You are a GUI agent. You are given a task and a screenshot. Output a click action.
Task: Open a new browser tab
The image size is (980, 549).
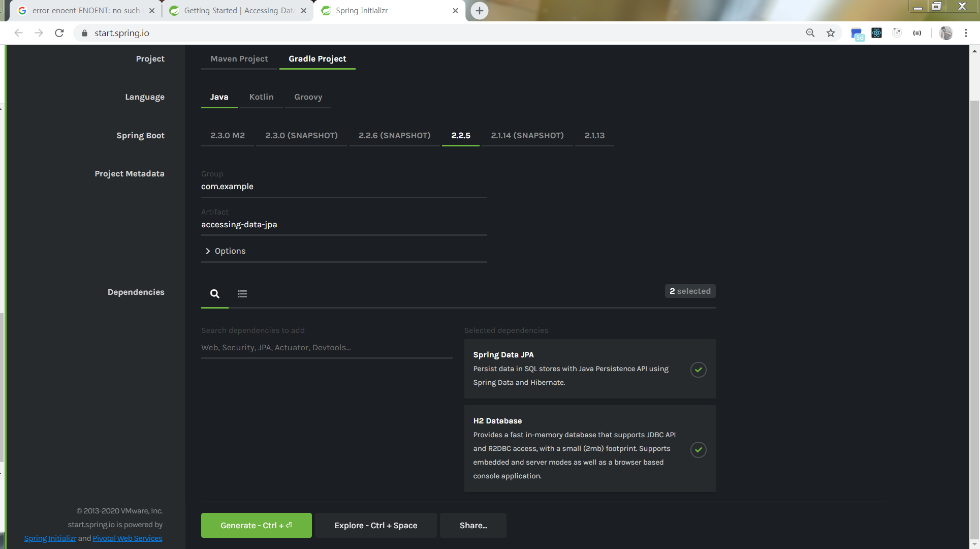click(479, 11)
